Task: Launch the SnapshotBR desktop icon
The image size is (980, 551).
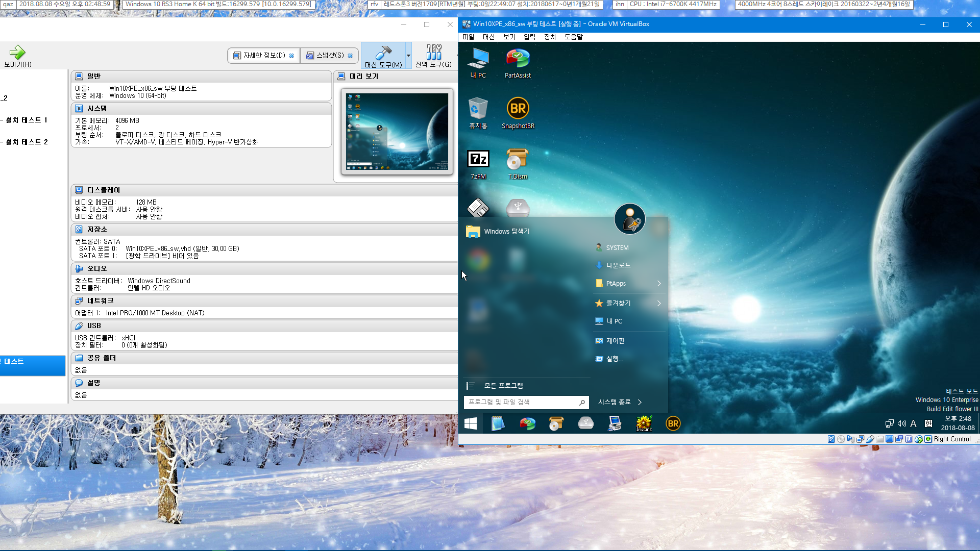Action: [x=518, y=113]
